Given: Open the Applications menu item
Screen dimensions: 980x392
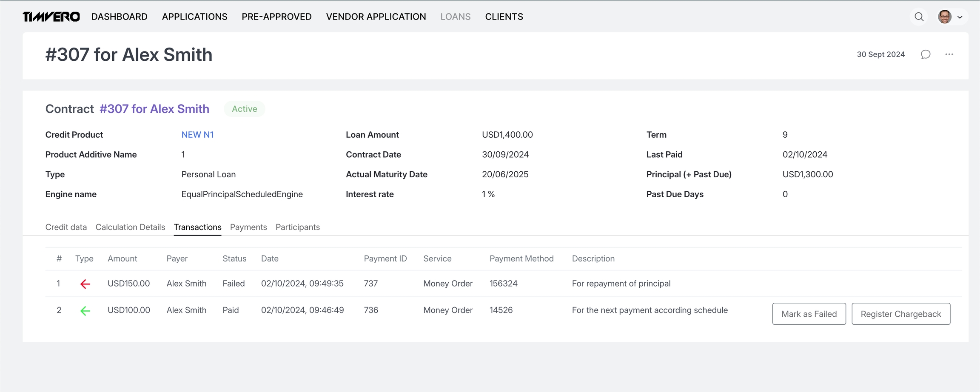Looking at the screenshot, I should coord(194,17).
